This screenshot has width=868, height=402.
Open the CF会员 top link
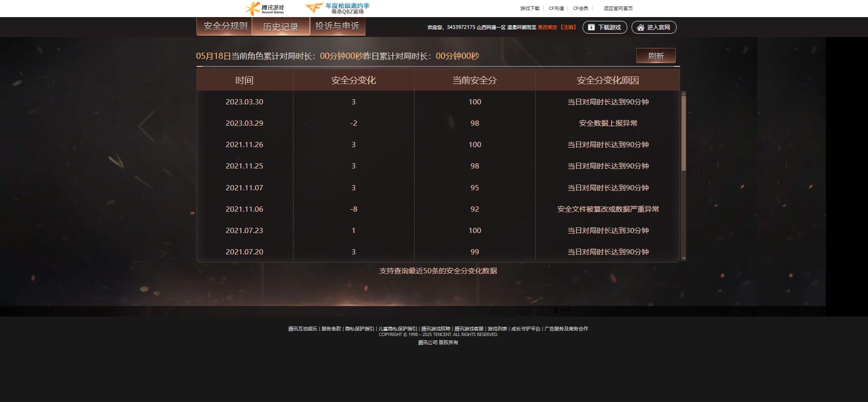click(580, 9)
